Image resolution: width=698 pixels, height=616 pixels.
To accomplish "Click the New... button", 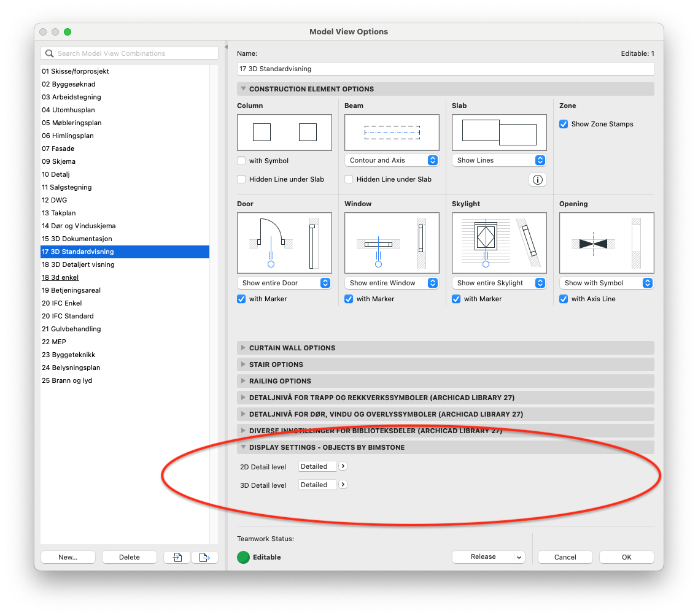I will point(68,557).
